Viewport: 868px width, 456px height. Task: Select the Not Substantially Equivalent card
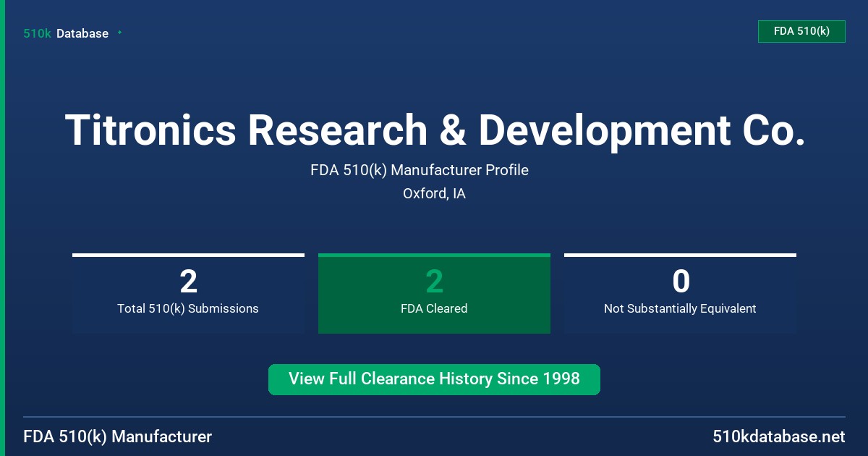(680, 293)
